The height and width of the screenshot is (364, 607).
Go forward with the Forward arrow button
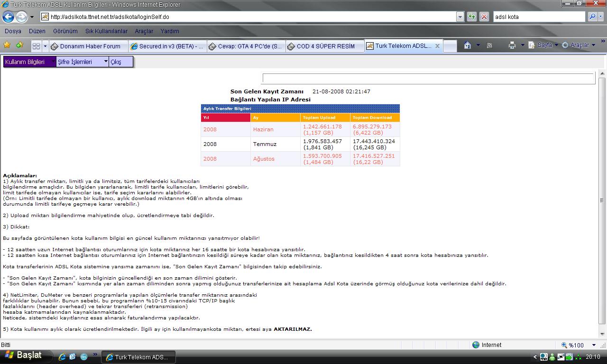point(22,17)
